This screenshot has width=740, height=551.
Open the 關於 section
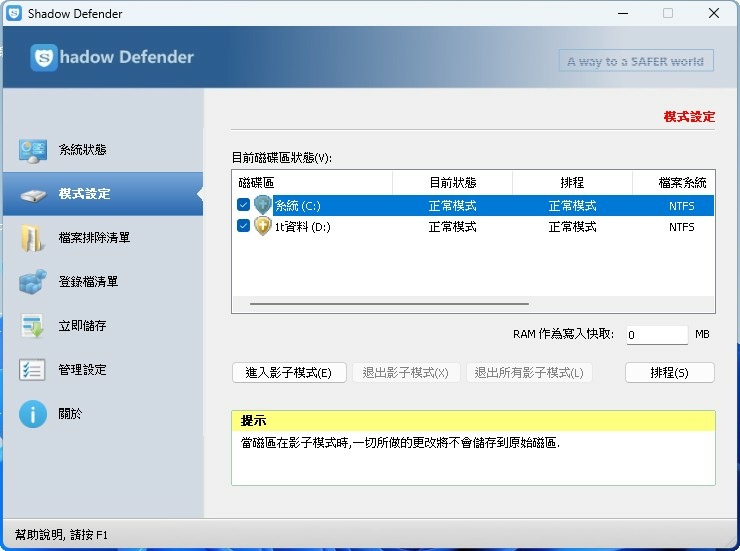coord(103,414)
